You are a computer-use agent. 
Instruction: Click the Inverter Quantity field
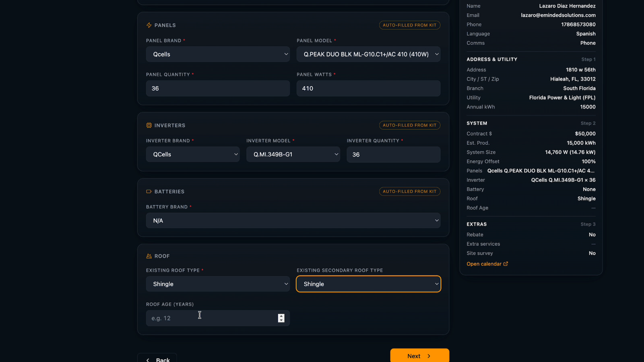tap(393, 154)
